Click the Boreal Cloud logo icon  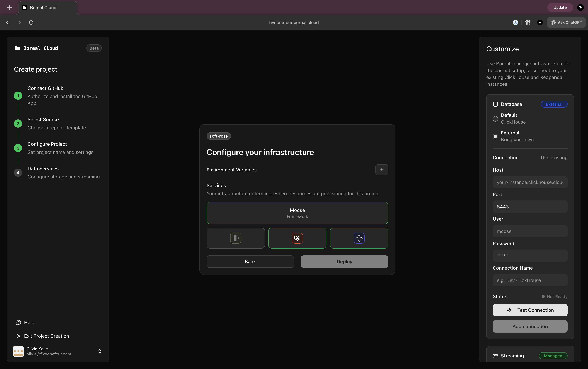[x=17, y=48]
